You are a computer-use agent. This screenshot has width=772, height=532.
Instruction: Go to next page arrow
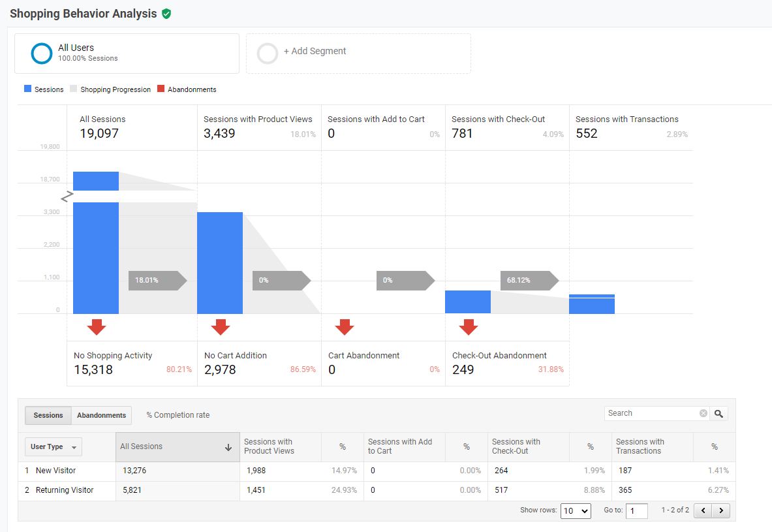721,510
